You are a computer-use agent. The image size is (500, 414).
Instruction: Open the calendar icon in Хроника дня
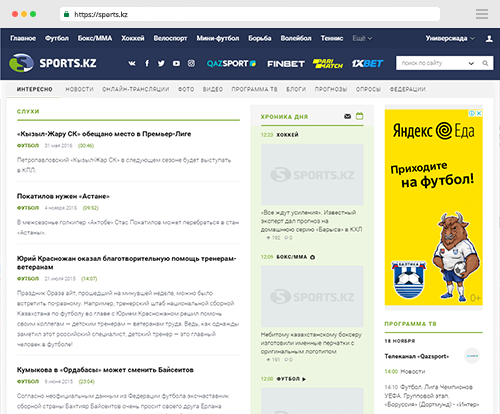[x=359, y=116]
